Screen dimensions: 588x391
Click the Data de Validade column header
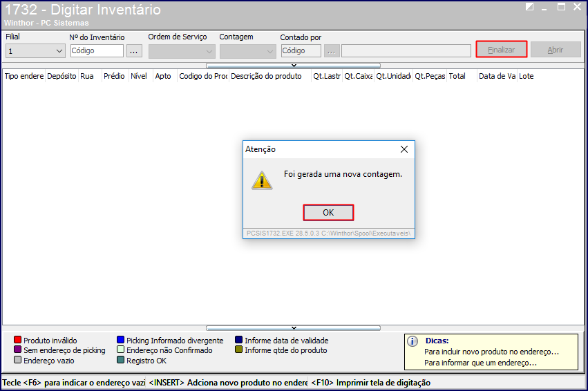coord(497,76)
